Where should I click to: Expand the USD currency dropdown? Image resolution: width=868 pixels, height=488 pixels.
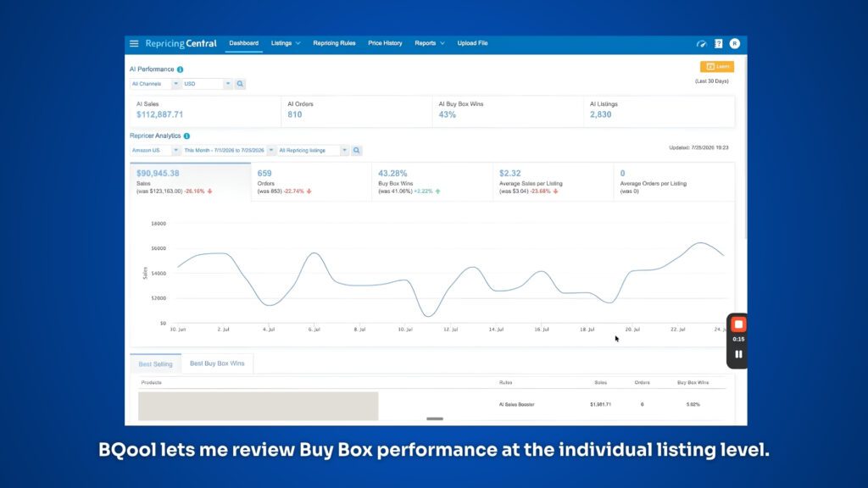(207, 84)
